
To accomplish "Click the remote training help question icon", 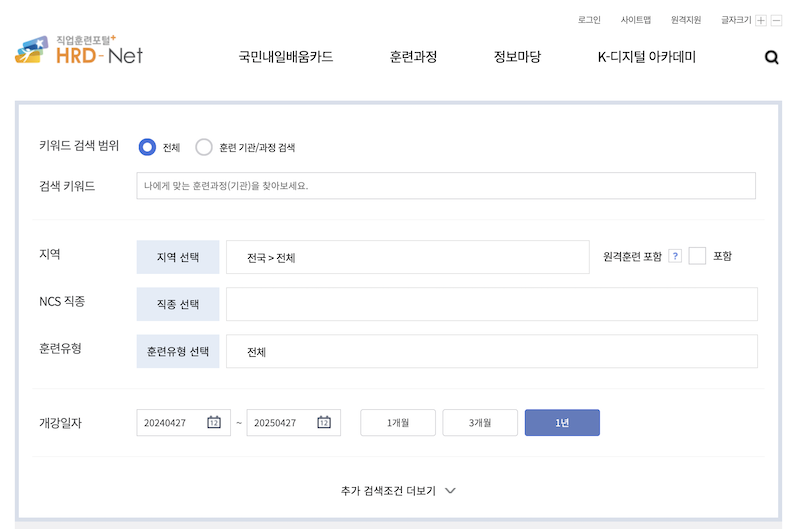I will (675, 256).
